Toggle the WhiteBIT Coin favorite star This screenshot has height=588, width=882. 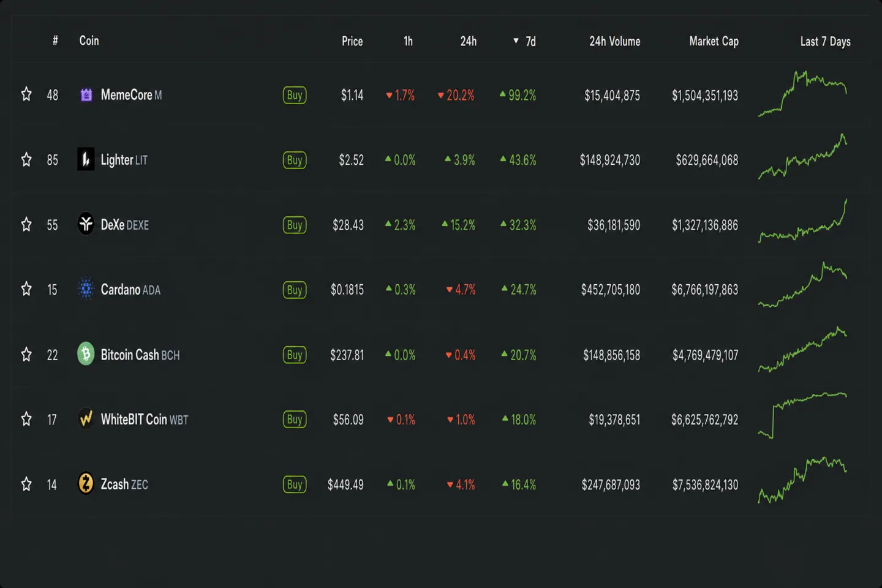26,419
